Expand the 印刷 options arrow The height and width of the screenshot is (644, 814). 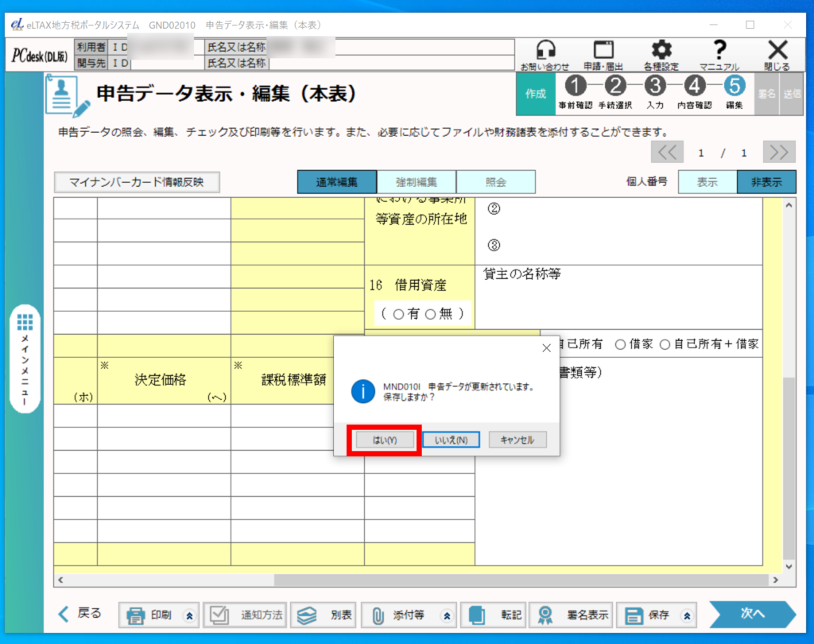[x=189, y=615]
